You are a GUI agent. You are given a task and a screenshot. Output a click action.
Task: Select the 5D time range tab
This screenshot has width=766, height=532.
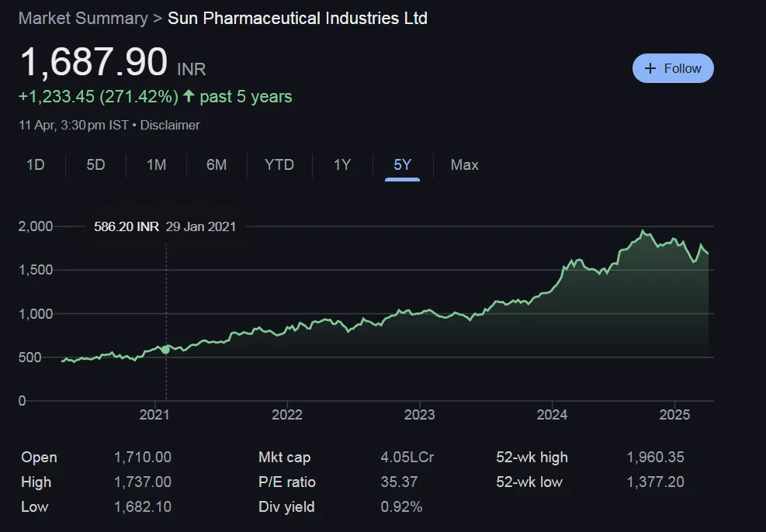tap(95, 164)
